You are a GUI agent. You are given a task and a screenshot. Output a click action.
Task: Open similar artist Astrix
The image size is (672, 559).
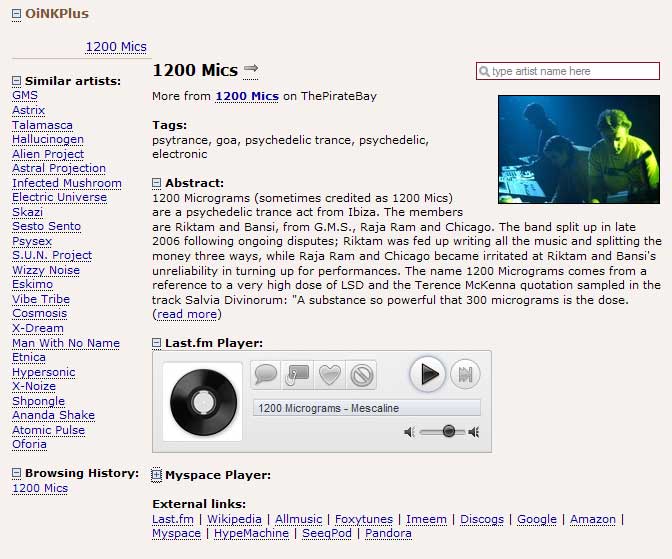(x=28, y=110)
